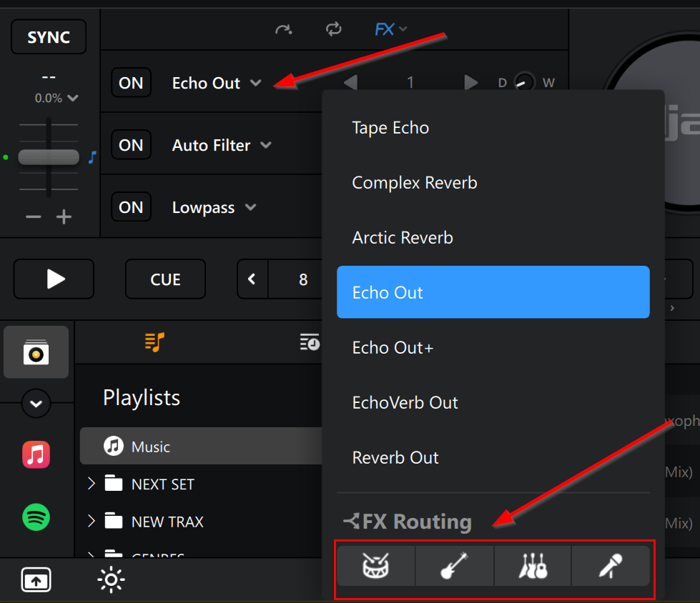Viewport: 700px width, 603px height.
Task: Open the brightness settings sun icon
Action: (x=112, y=580)
